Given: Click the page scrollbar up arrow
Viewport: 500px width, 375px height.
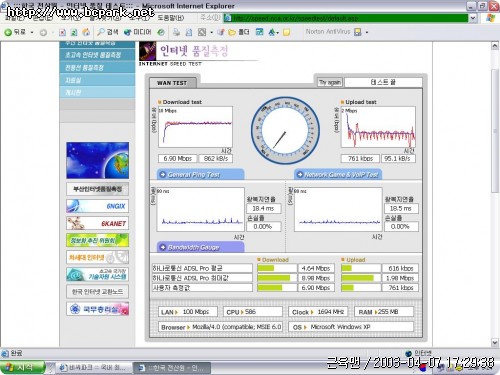Looking at the screenshot, I should (x=495, y=46).
